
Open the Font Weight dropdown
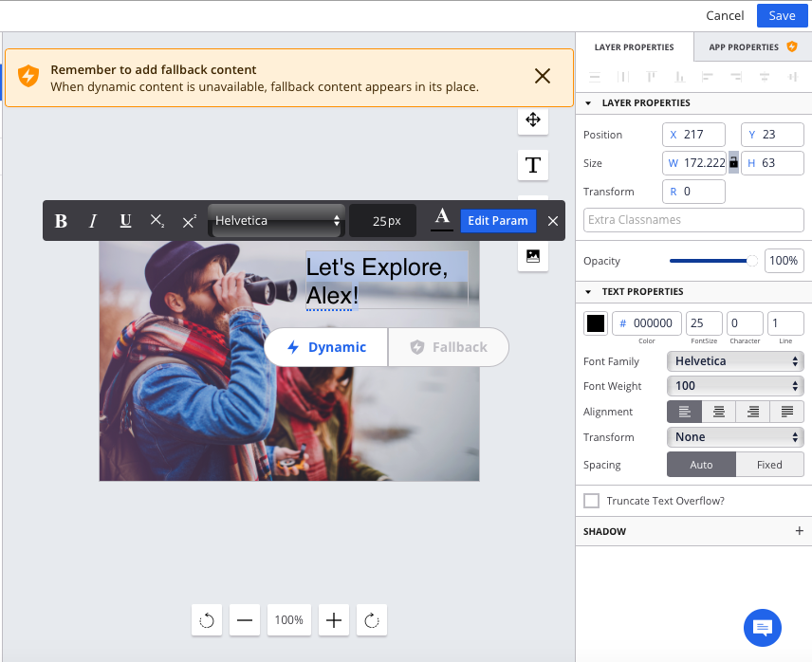tap(735, 385)
